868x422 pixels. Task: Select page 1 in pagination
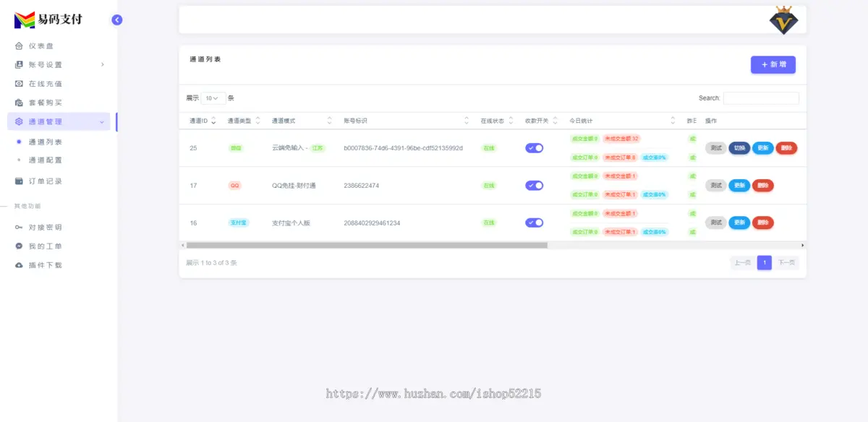pos(765,262)
